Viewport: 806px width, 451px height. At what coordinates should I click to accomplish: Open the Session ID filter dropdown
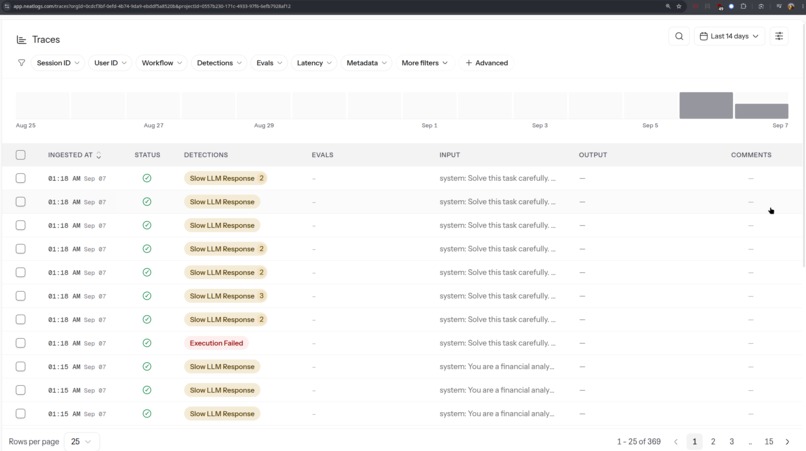click(58, 63)
